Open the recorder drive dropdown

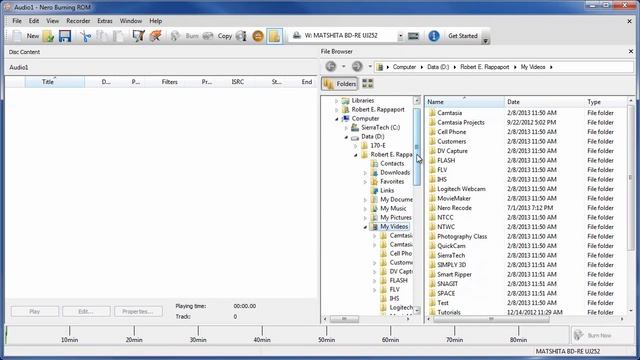[x=400, y=36]
